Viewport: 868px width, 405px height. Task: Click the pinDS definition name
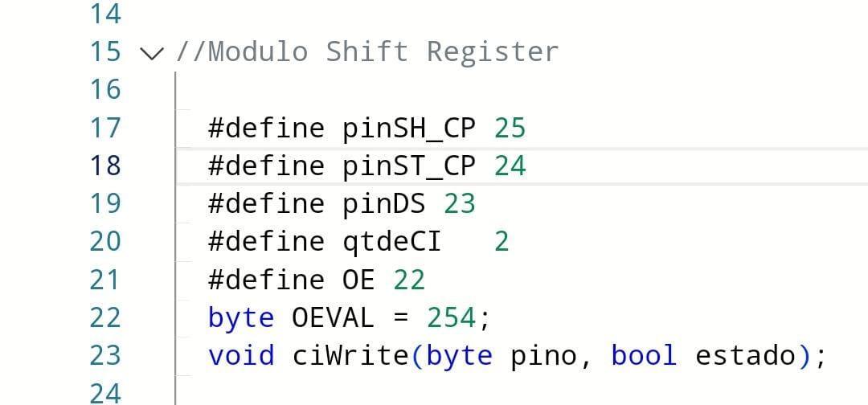coord(383,204)
